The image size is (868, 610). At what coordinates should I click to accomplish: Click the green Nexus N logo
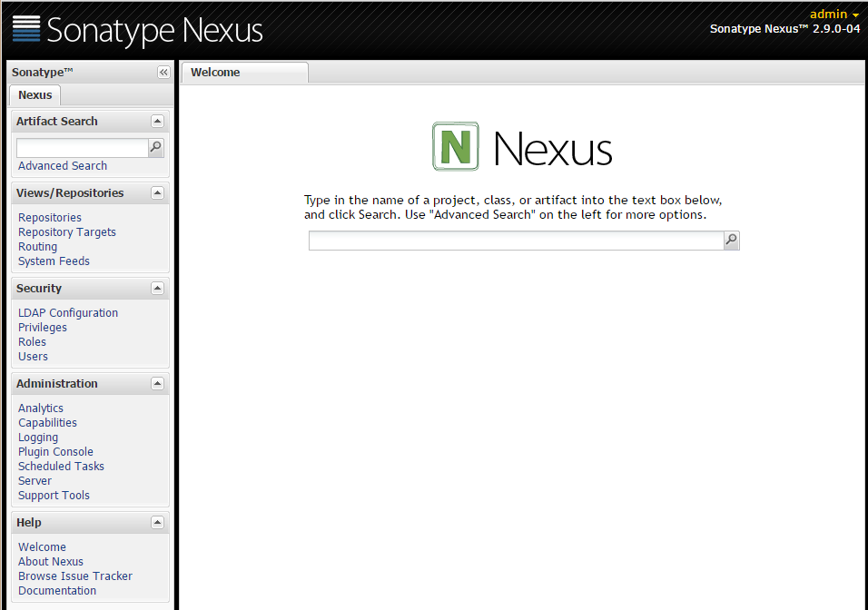coord(455,146)
